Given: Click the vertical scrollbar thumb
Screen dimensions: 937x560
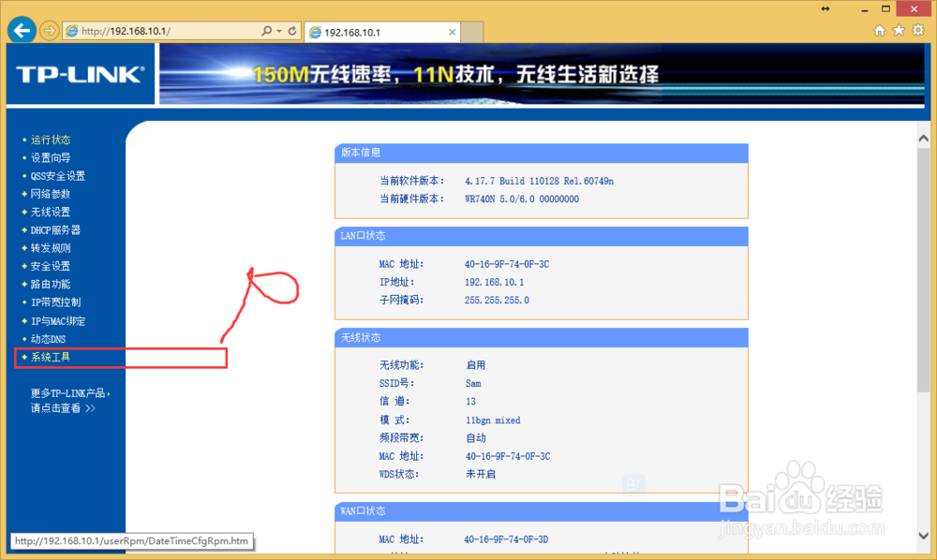Looking at the screenshot, I should (923, 270).
